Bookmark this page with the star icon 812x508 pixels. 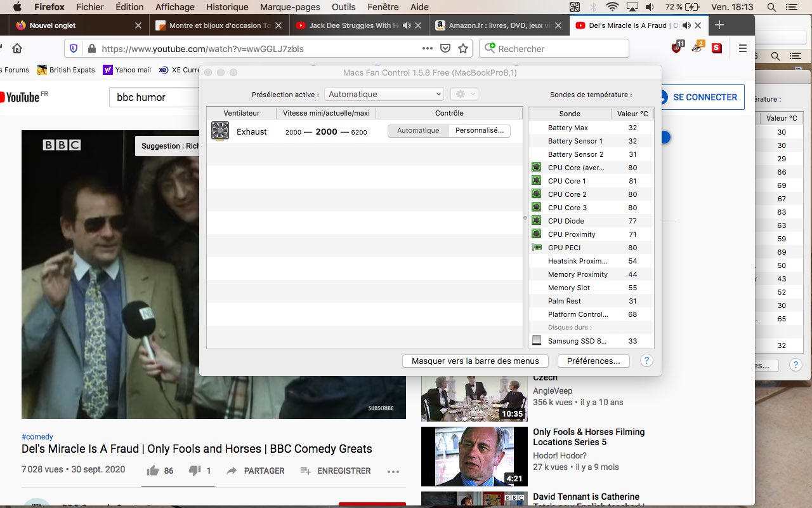463,48
